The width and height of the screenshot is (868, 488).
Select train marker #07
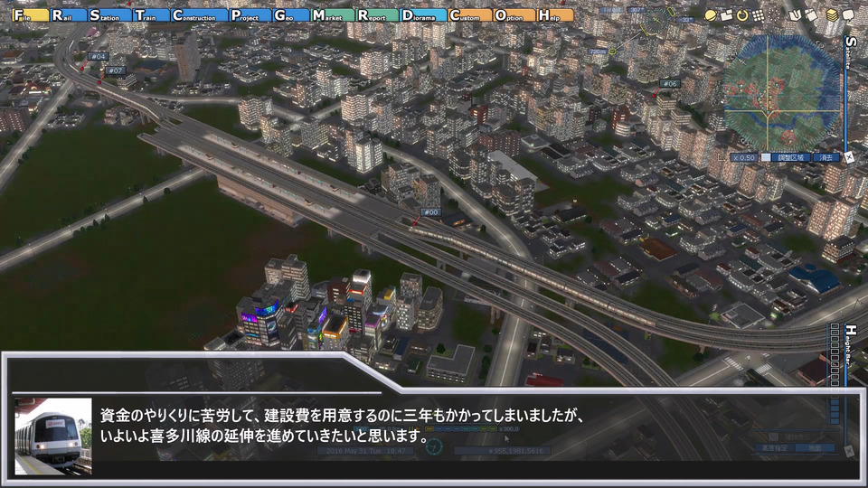[x=115, y=70]
